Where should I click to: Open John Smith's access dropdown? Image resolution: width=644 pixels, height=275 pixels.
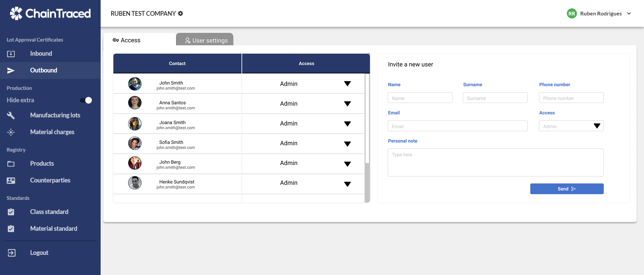(347, 84)
